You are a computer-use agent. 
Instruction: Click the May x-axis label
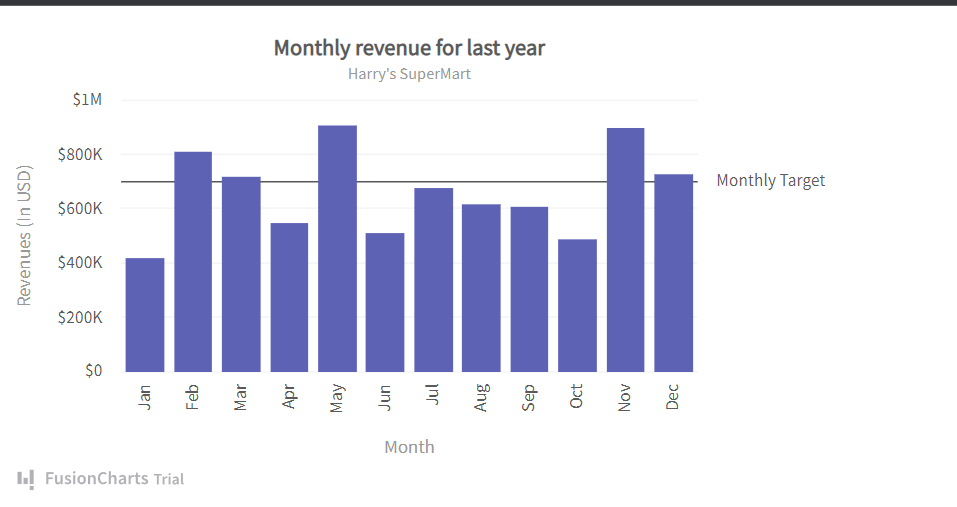(x=337, y=398)
